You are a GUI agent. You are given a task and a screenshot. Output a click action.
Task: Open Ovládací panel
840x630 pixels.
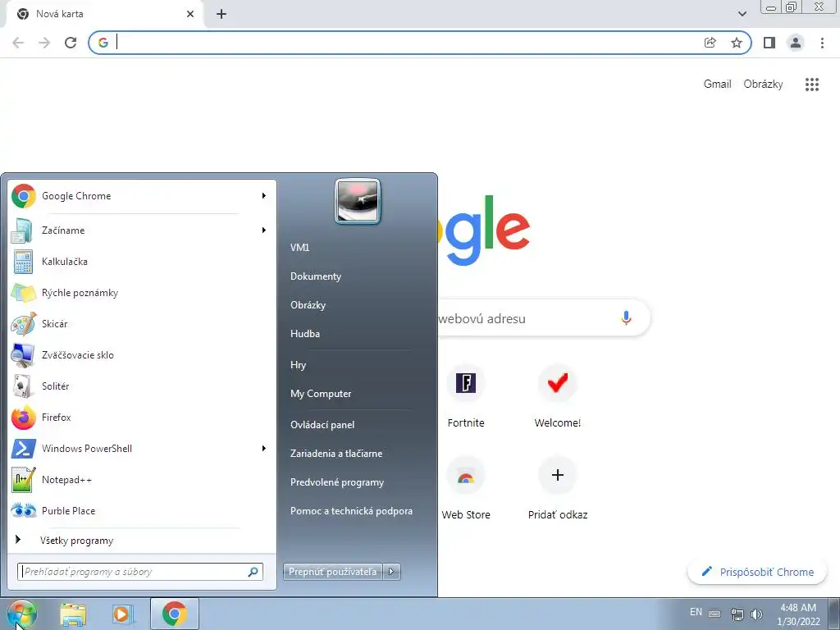pos(322,425)
